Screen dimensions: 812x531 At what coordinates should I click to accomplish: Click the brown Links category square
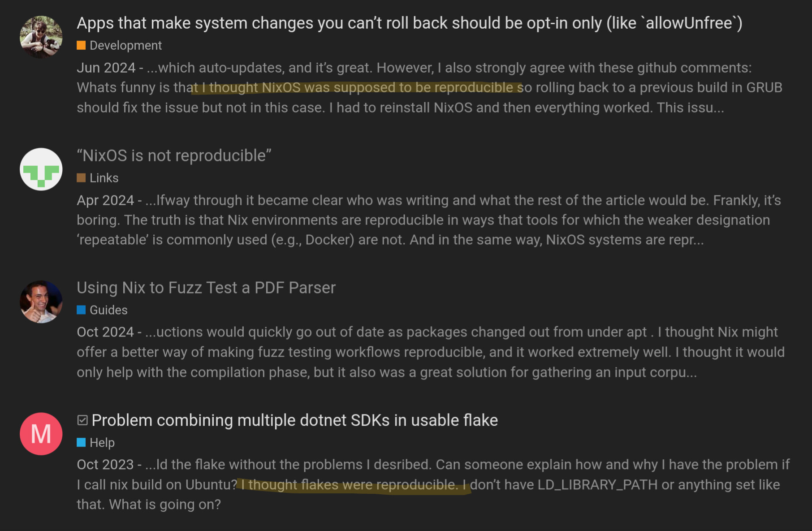[81, 178]
